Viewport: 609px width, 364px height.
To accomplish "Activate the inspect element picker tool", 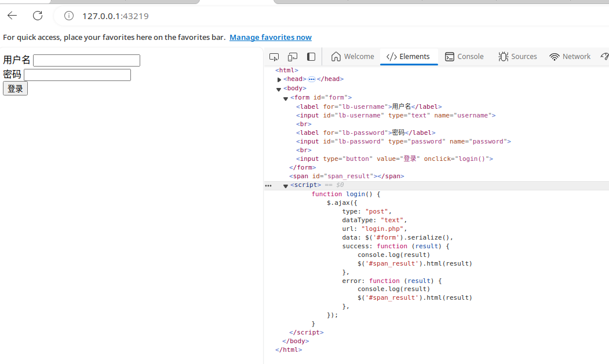I will [x=274, y=57].
